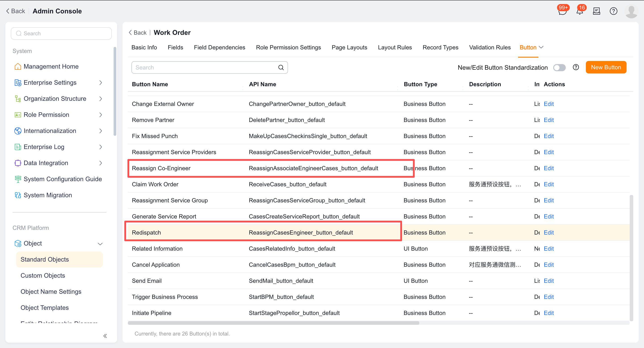Click the API Name column header
644x348 pixels.
(262, 84)
